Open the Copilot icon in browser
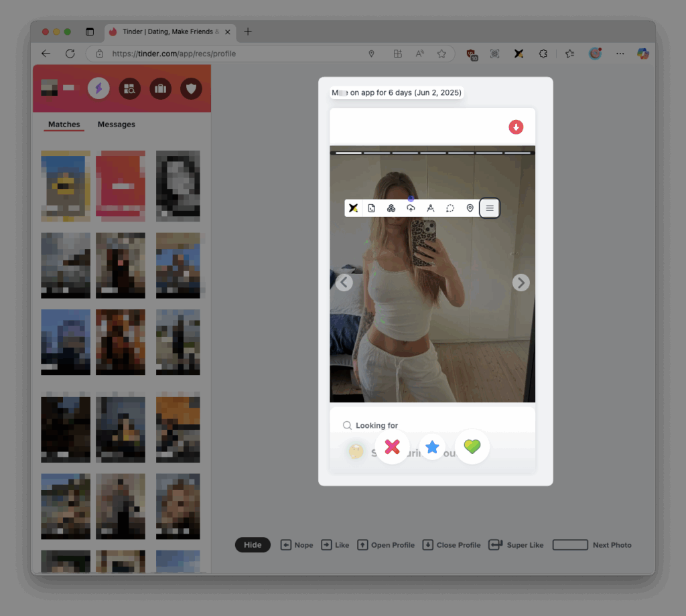Image resolution: width=686 pixels, height=616 pixels. [642, 54]
